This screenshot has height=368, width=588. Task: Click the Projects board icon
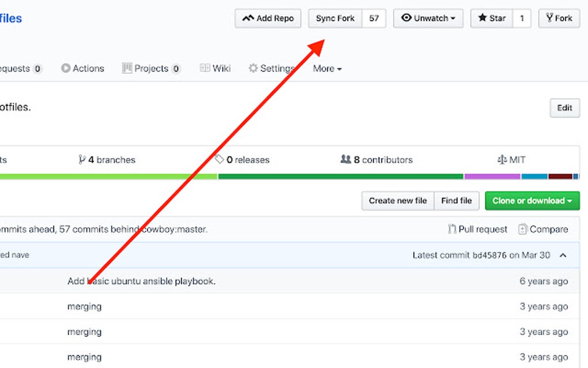126,68
